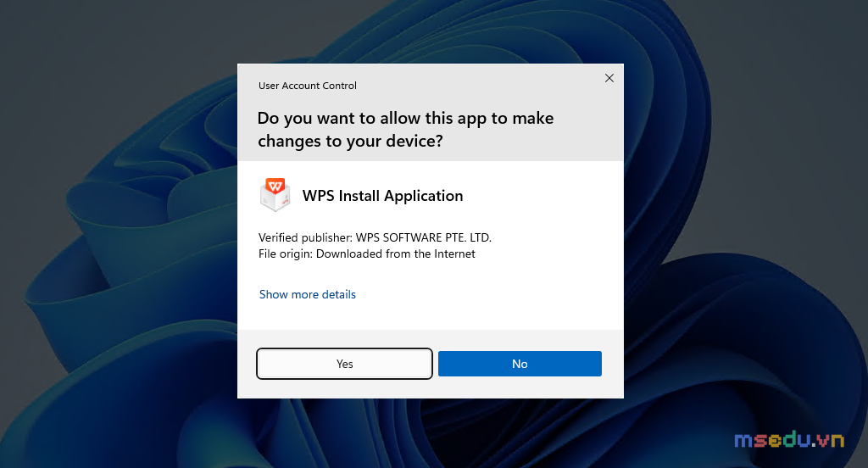Click No to deny the changes
868x468 pixels.
520,364
